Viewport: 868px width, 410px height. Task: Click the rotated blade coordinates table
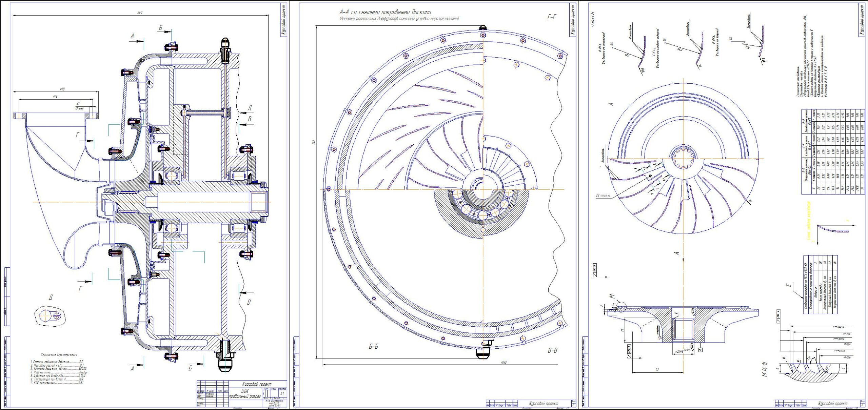coord(833,151)
